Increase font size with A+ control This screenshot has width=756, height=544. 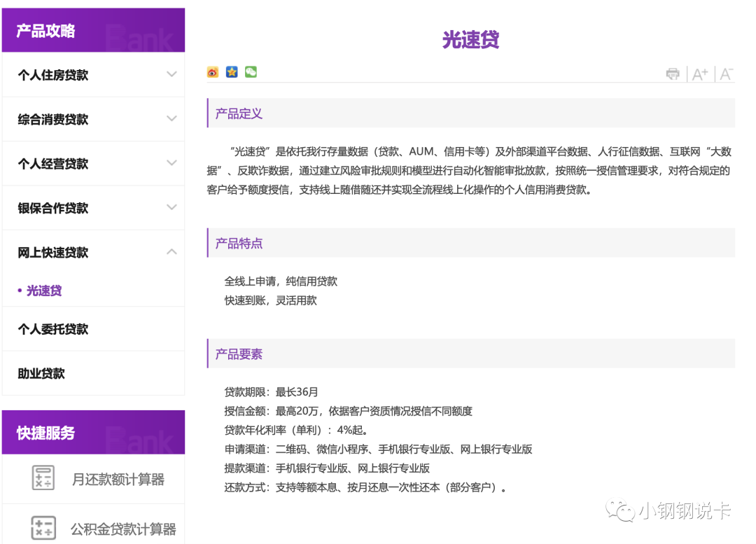[700, 73]
